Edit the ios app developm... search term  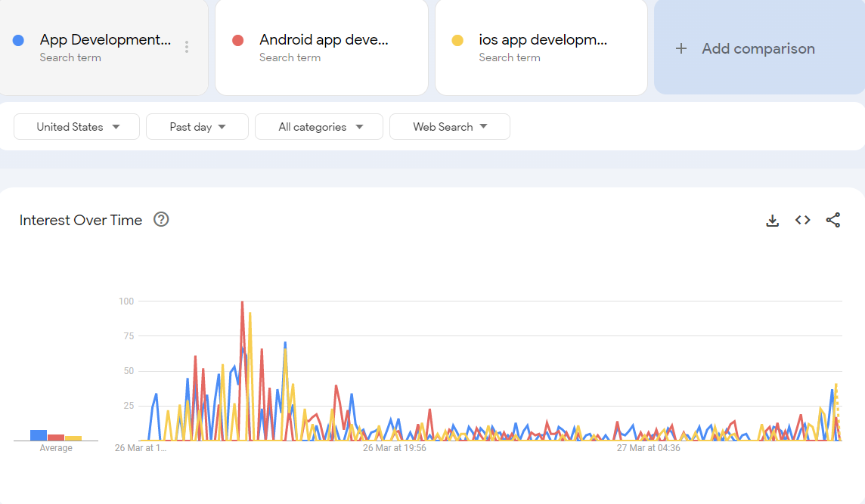click(543, 40)
